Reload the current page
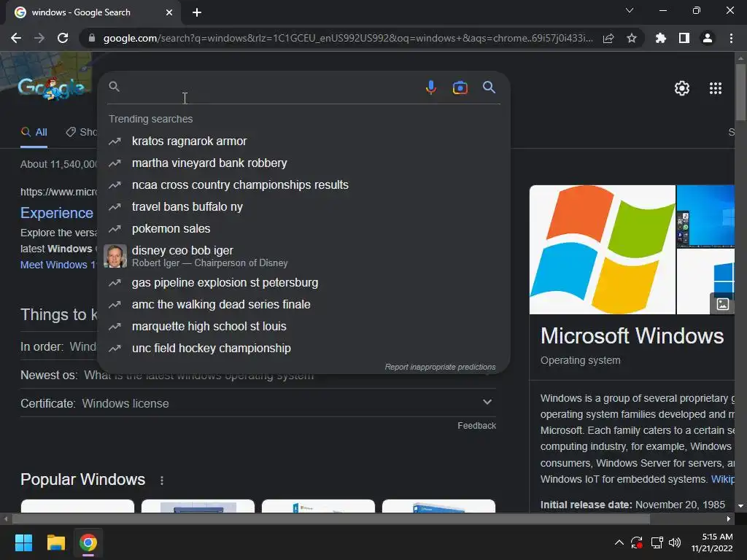747x560 pixels. 63,38
